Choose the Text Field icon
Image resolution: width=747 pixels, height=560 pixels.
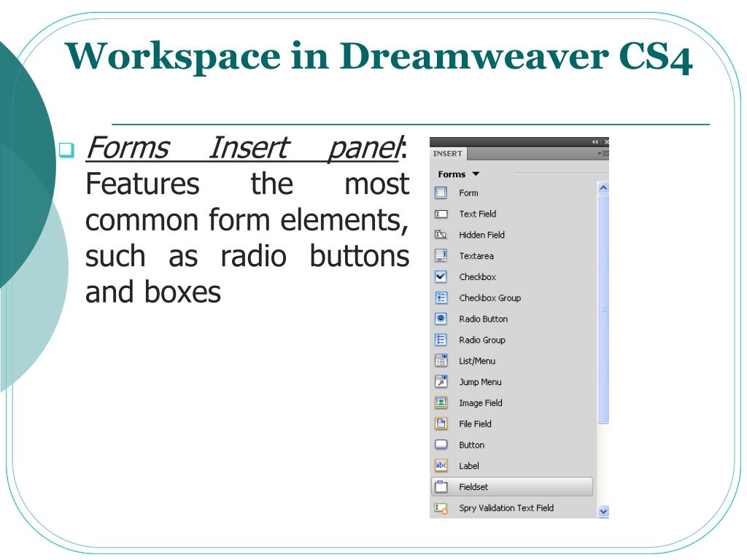point(441,214)
